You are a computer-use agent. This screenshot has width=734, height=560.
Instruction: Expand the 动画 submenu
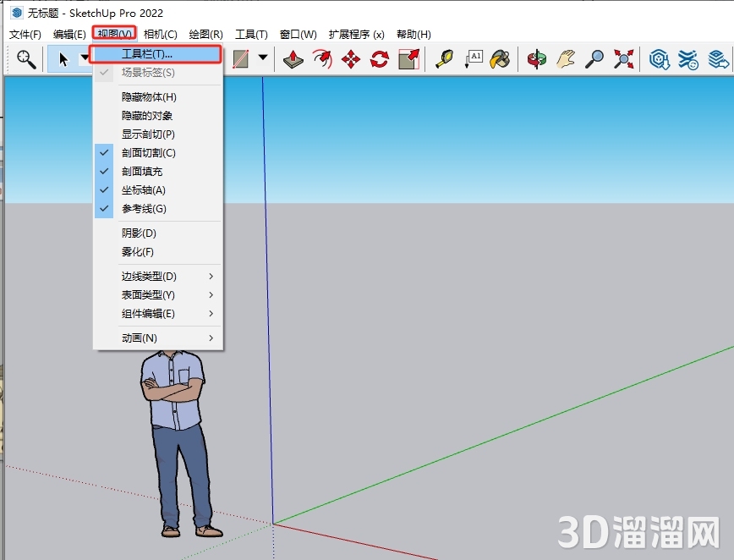140,337
